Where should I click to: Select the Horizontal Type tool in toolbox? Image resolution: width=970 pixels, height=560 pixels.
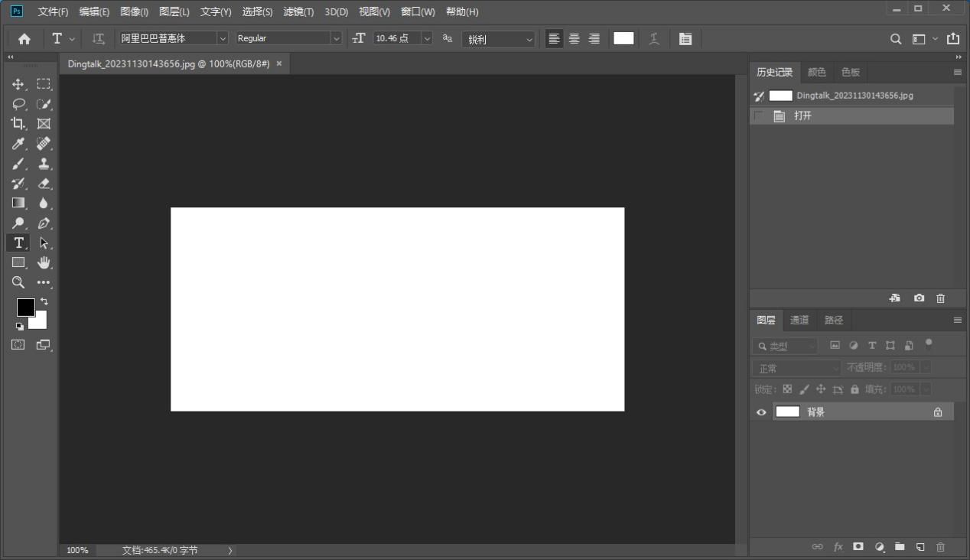[18, 243]
